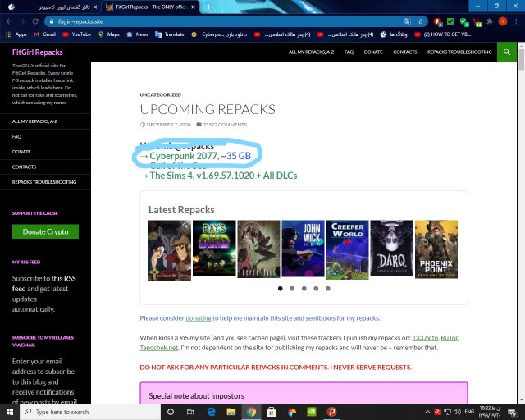Open the Tapochek.net link
The image size is (525, 420).
[158, 348]
